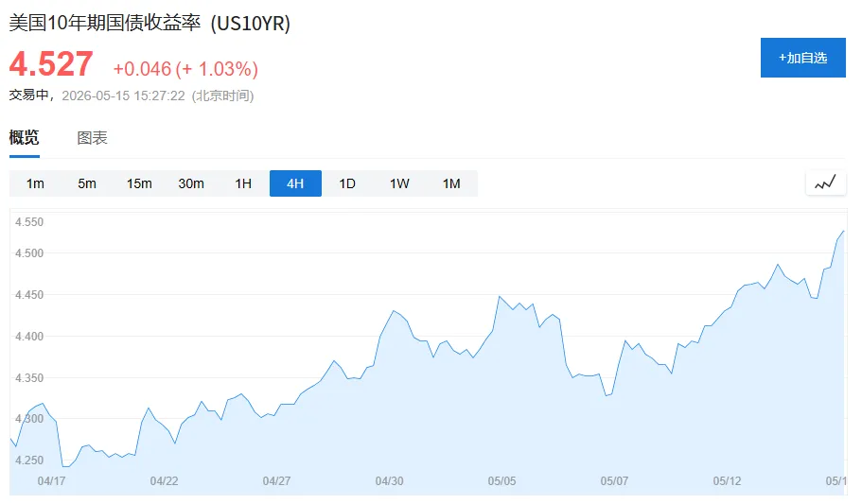
Task: Click the 4.400 y-axis label
Action: 29,337
